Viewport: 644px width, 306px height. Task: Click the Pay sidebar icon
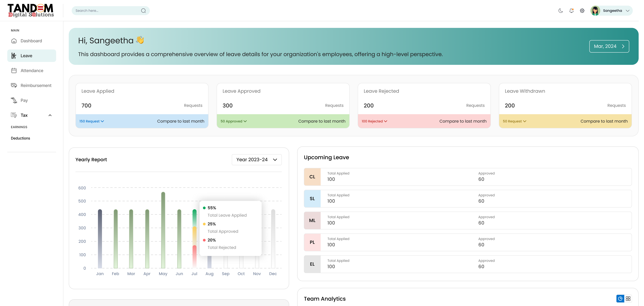click(14, 100)
